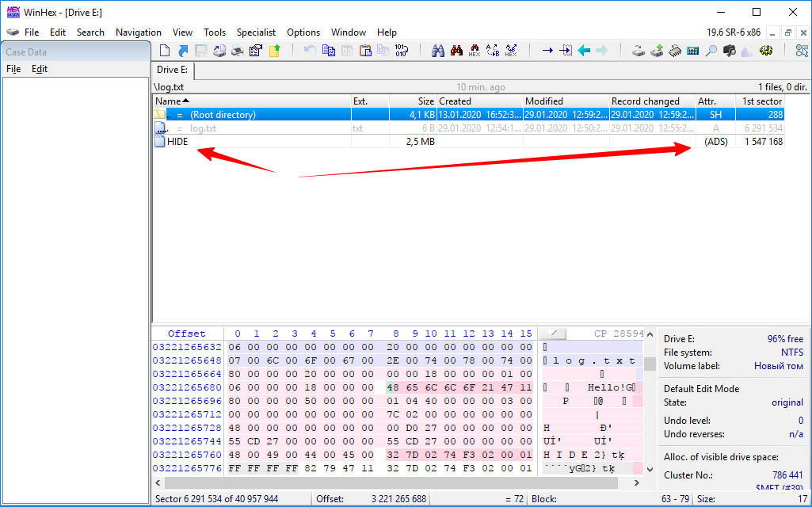Image resolution: width=812 pixels, height=507 pixels.
Task: Click the Create disk image toolbar icon
Action: click(219, 50)
